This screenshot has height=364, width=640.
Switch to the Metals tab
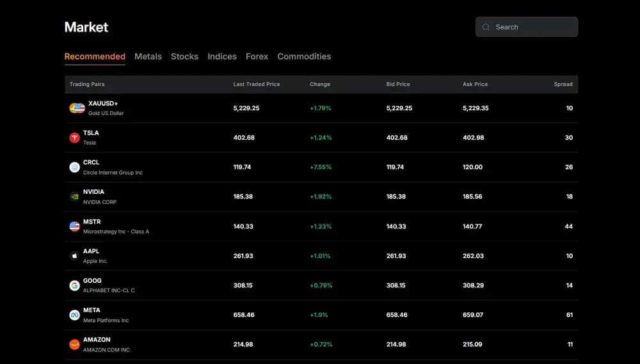pyautogui.click(x=148, y=56)
